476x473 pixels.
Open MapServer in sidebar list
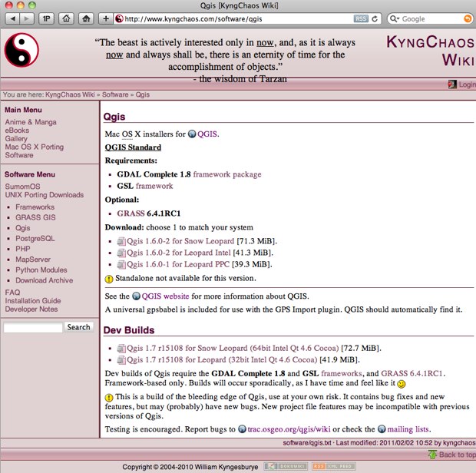click(x=33, y=260)
